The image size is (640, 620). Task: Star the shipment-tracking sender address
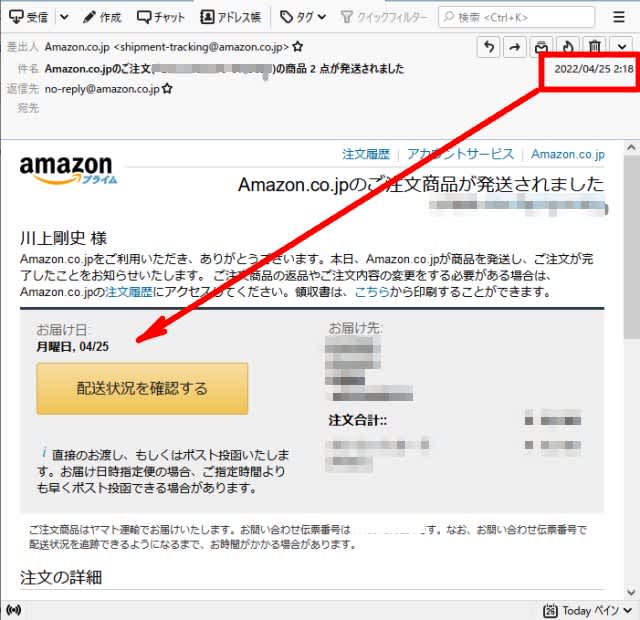coord(298,47)
